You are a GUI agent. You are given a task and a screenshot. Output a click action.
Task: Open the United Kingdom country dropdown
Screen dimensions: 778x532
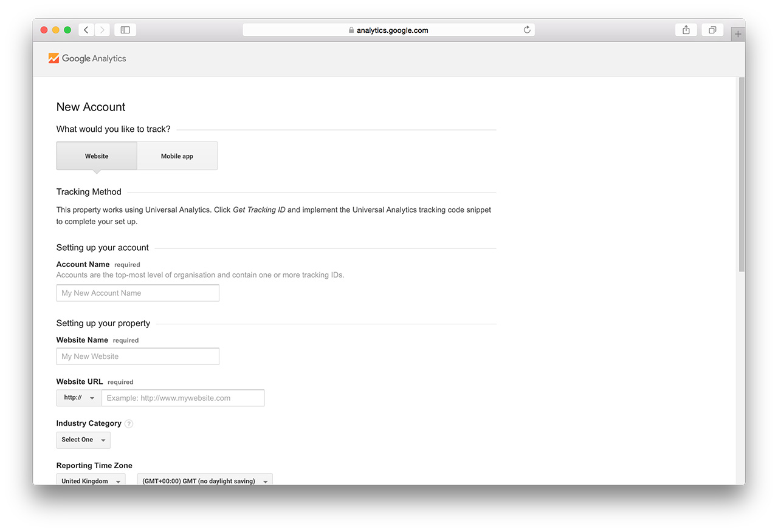pyautogui.click(x=91, y=480)
